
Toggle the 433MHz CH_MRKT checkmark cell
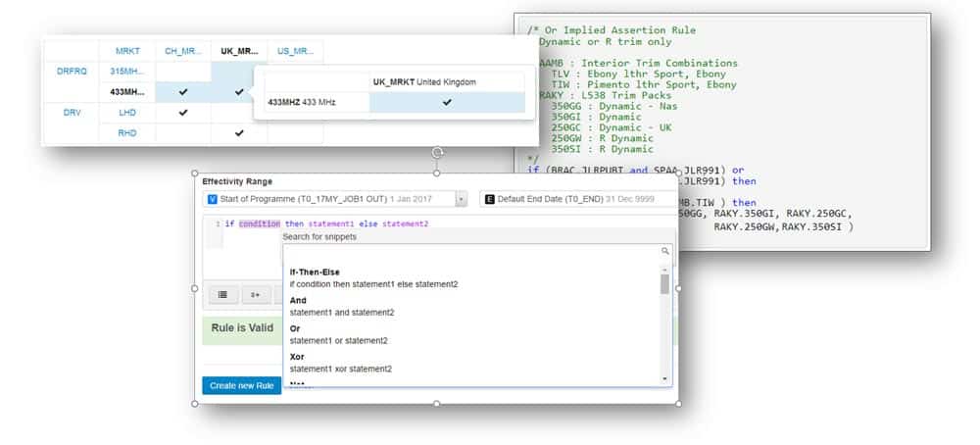coord(182,91)
